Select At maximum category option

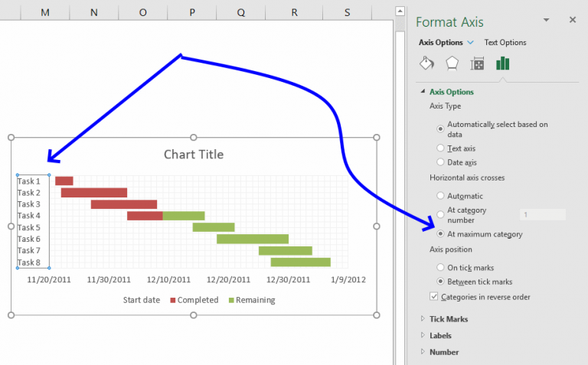click(441, 234)
